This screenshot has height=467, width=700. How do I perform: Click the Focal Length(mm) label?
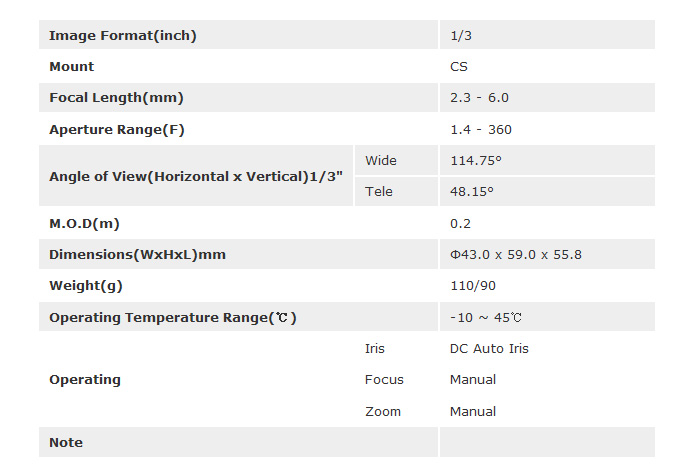coord(116,98)
